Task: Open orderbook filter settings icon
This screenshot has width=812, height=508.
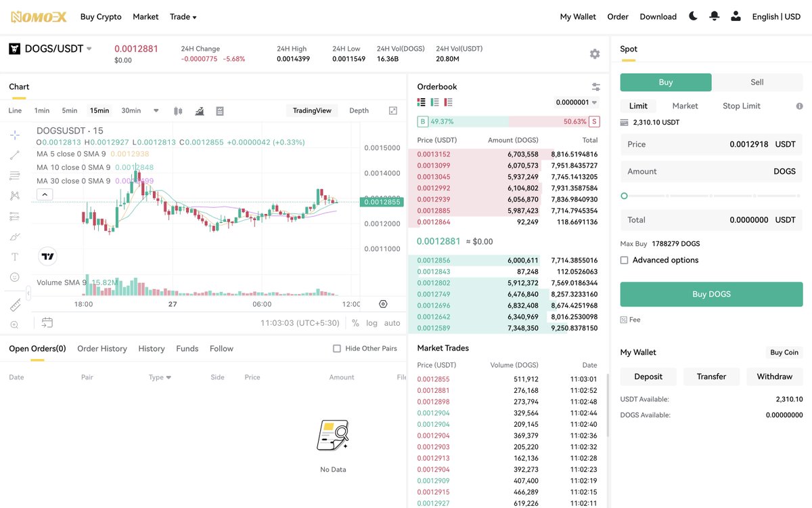Action: pyautogui.click(x=595, y=87)
